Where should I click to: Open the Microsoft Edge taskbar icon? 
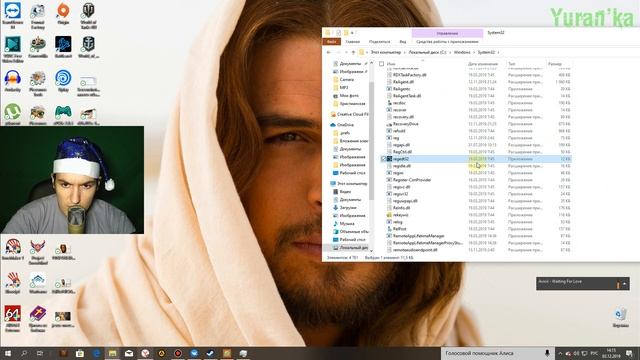pyautogui.click(x=96, y=353)
